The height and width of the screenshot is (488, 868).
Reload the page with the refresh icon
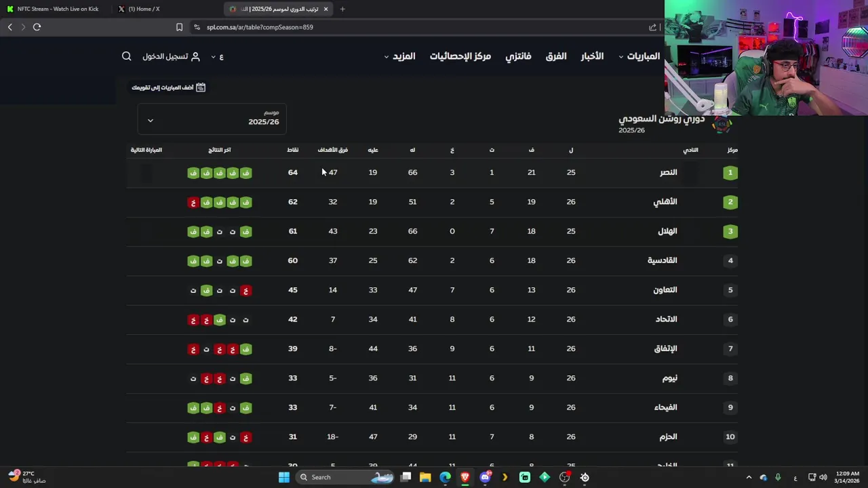point(37,27)
